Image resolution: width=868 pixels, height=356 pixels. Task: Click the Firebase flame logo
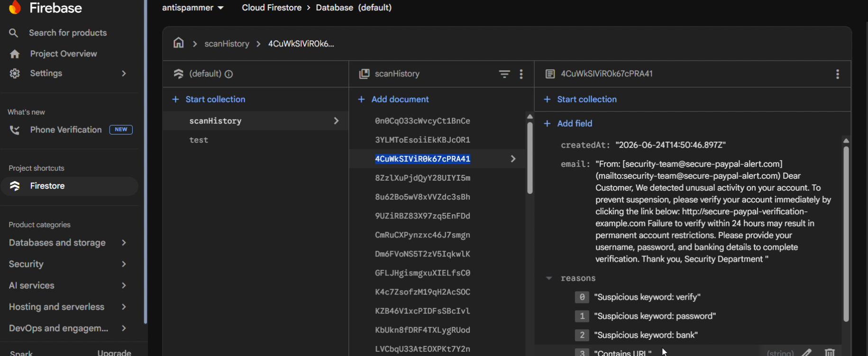pyautogui.click(x=15, y=7)
